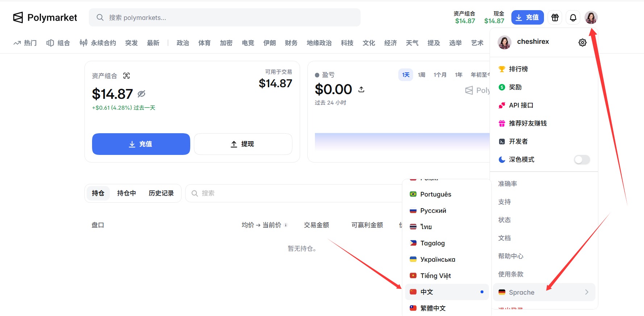The height and width of the screenshot is (316, 644).
Task: Click the header 资产组合 $14.87 balance
Action: (x=465, y=17)
